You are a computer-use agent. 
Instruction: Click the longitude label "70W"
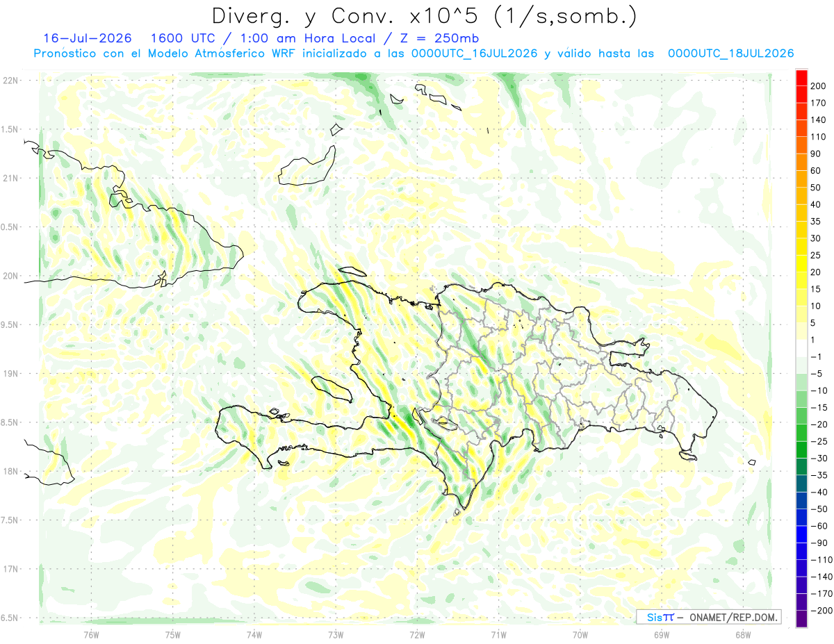click(580, 634)
